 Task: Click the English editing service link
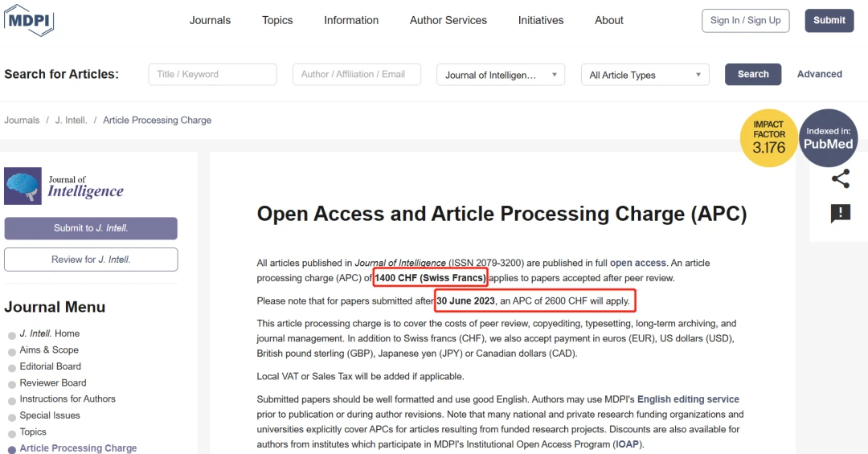click(x=688, y=399)
